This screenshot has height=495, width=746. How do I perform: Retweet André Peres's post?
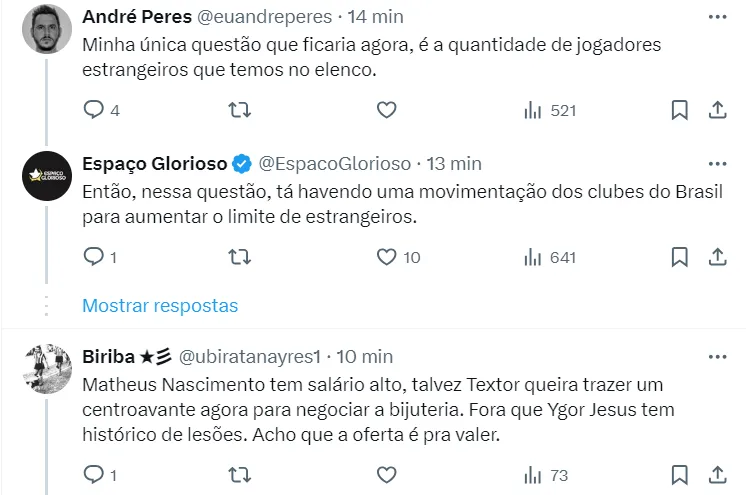pyautogui.click(x=240, y=110)
